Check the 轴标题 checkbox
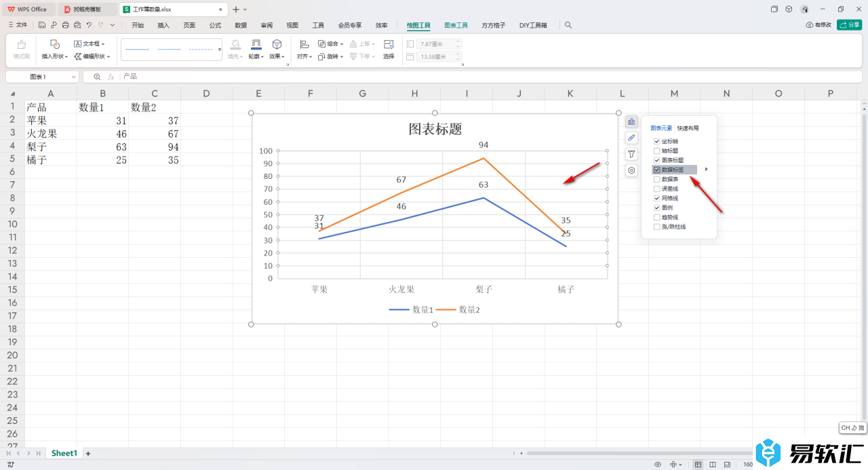868x470 pixels. pos(656,151)
